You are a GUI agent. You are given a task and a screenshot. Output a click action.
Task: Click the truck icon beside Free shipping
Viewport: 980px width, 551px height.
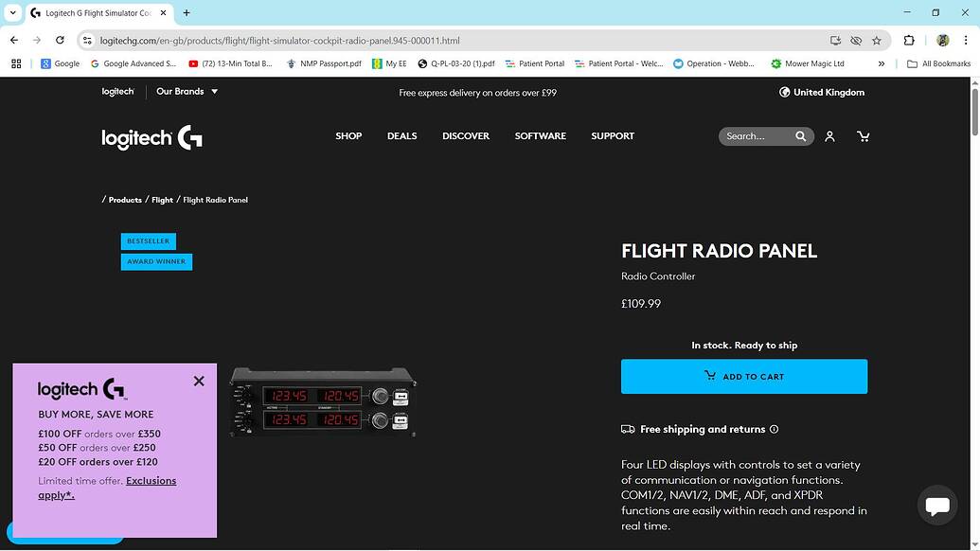(628, 429)
